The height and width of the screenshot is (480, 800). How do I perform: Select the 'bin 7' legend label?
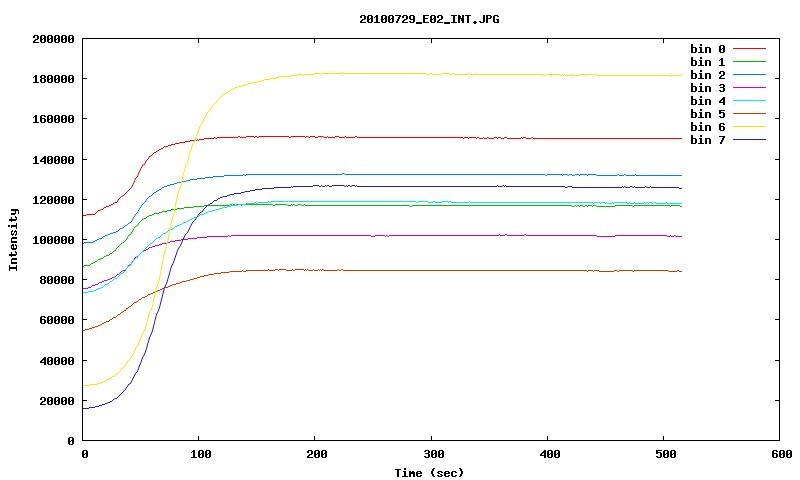pyautogui.click(x=708, y=140)
